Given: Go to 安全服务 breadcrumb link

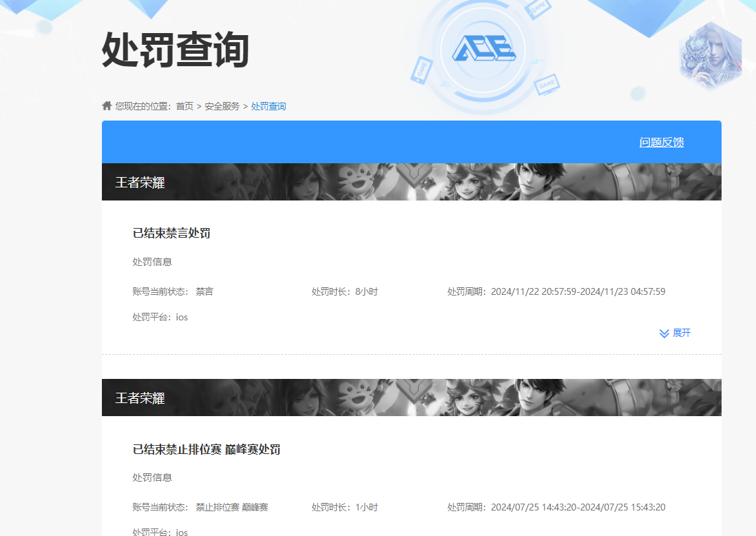Looking at the screenshot, I should (222, 106).
